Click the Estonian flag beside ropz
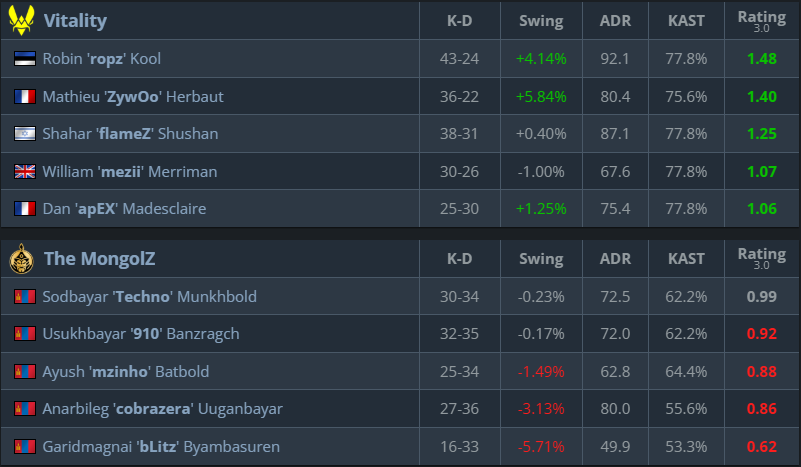 point(25,59)
